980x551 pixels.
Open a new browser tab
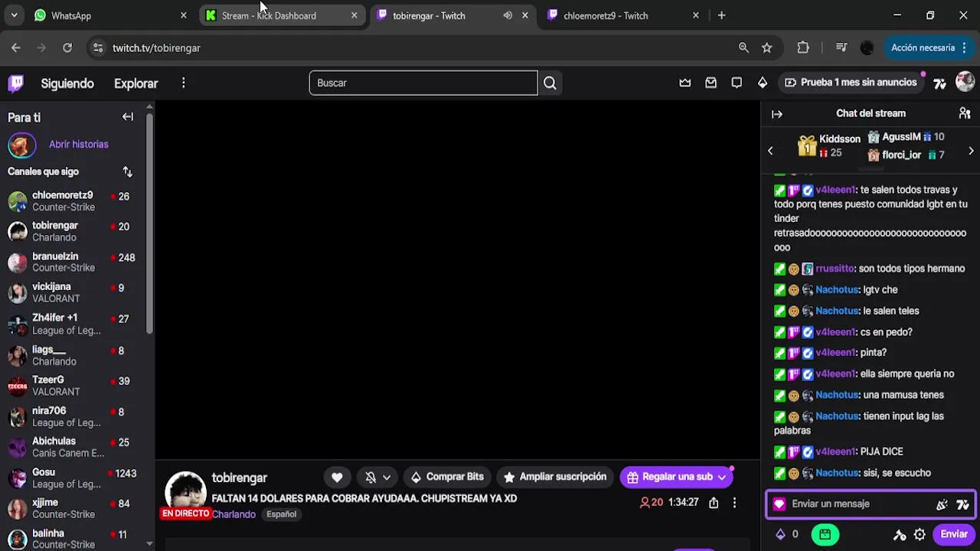721,15
